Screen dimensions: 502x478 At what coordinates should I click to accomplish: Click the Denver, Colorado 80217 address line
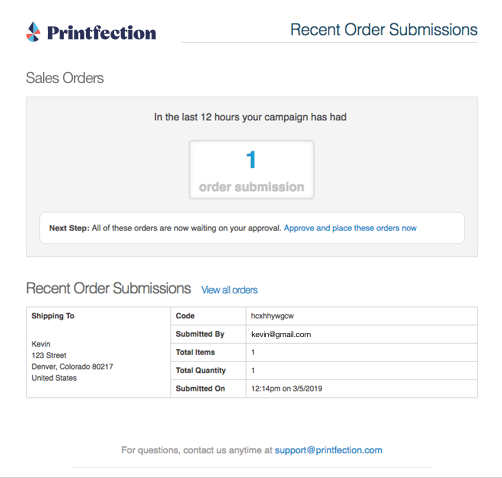click(x=72, y=367)
